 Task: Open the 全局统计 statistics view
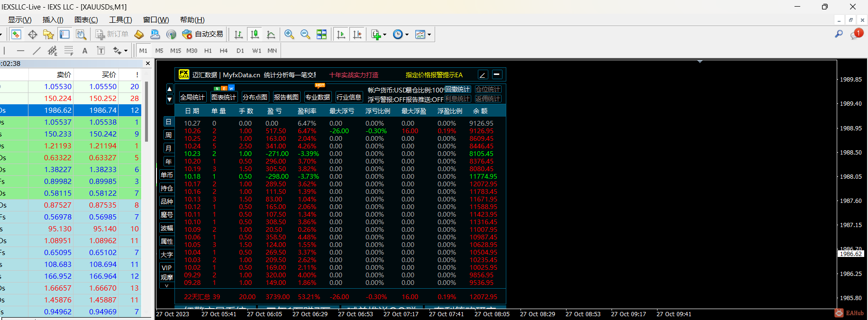[x=192, y=97]
